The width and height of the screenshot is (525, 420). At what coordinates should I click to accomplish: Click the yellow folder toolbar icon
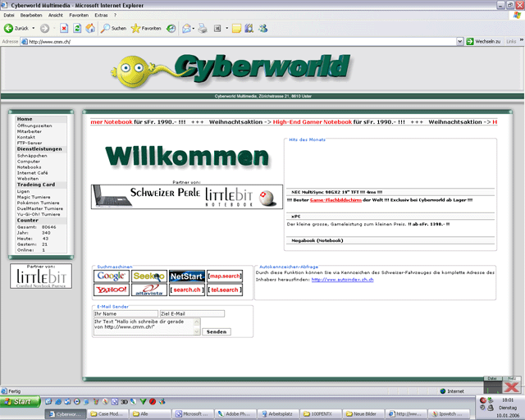236,29
